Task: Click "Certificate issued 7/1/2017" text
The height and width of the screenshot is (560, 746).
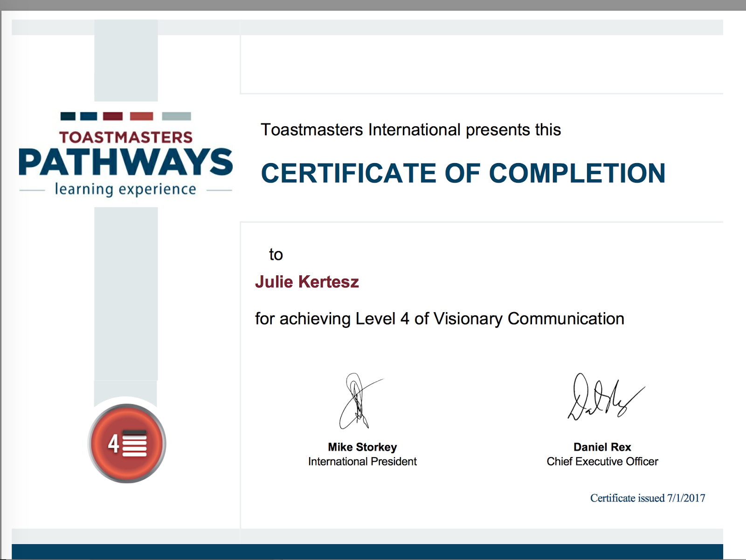Action: 648,498
